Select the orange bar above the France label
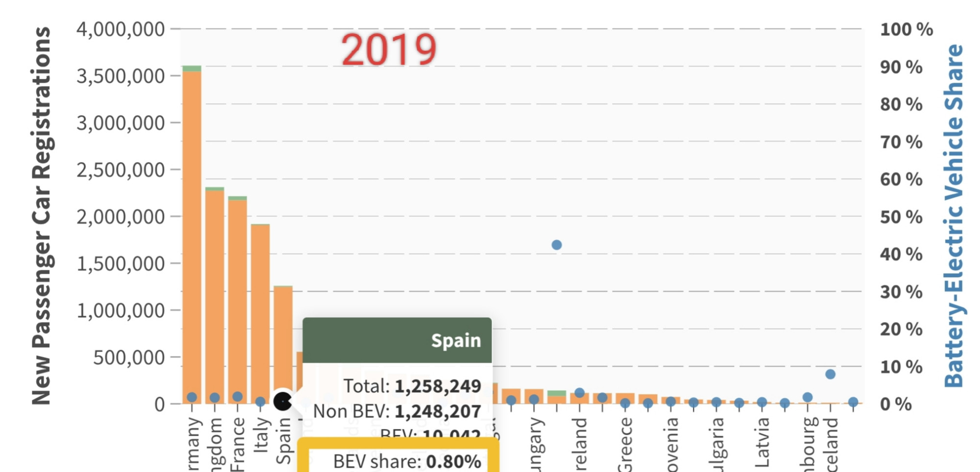 238,302
